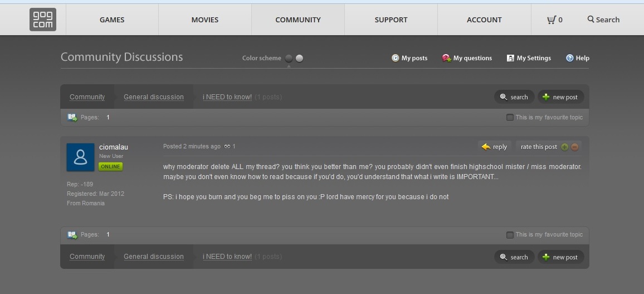The image size is (644, 294).
Task: Click the cart count '0'
Action: click(x=560, y=20)
